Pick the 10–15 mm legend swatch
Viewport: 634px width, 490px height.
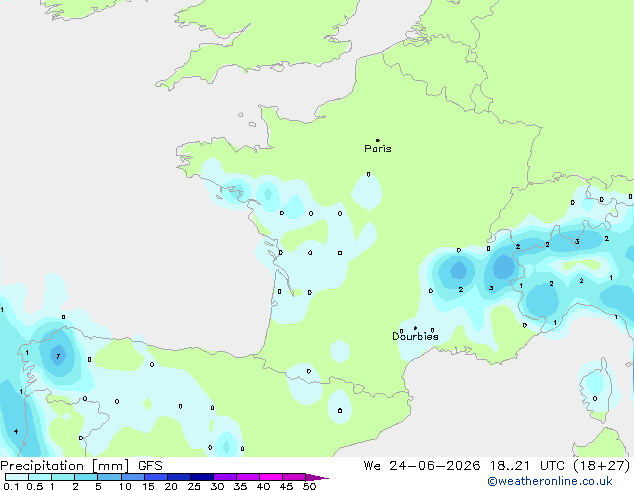133,477
